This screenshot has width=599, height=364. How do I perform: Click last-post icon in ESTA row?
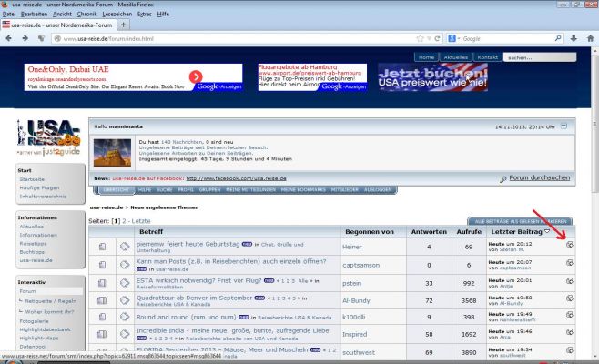[570, 280]
